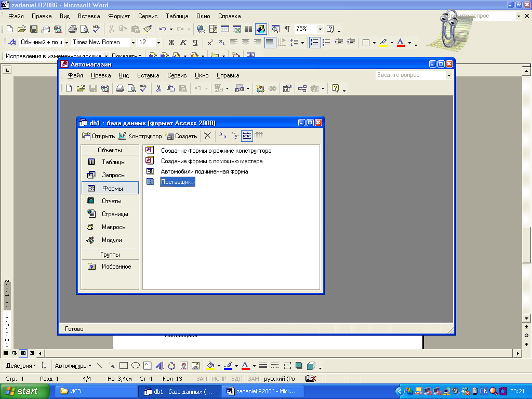Click Insert Hyperlink globe icon in Word
The image size is (532, 399).
201,29
